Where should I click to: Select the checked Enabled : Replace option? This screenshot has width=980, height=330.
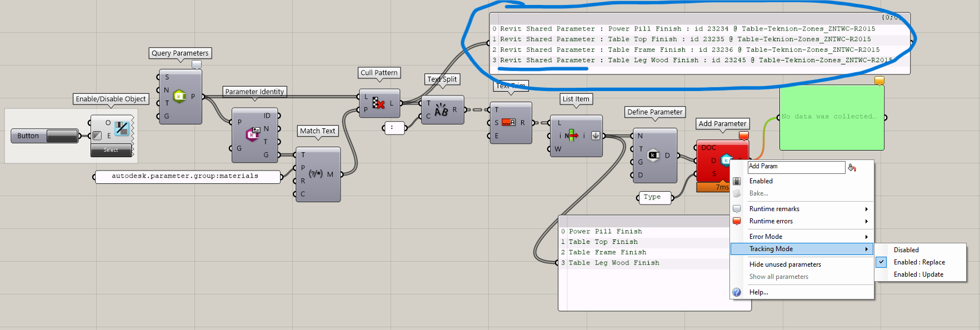click(921, 262)
